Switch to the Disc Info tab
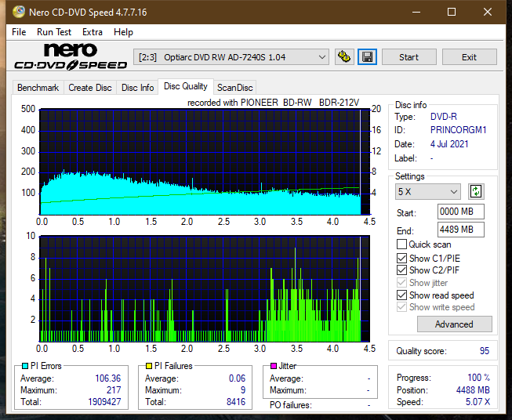Viewport: 512px width, 420px height. click(x=137, y=88)
